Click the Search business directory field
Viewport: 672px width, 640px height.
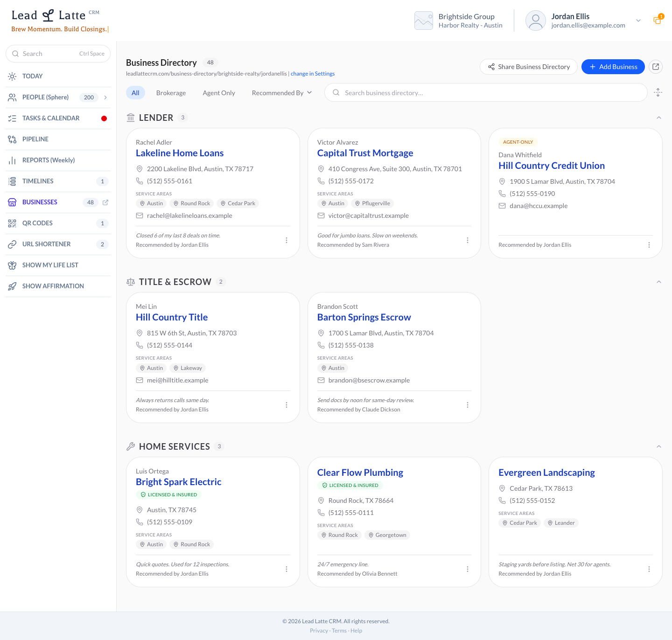pos(486,92)
